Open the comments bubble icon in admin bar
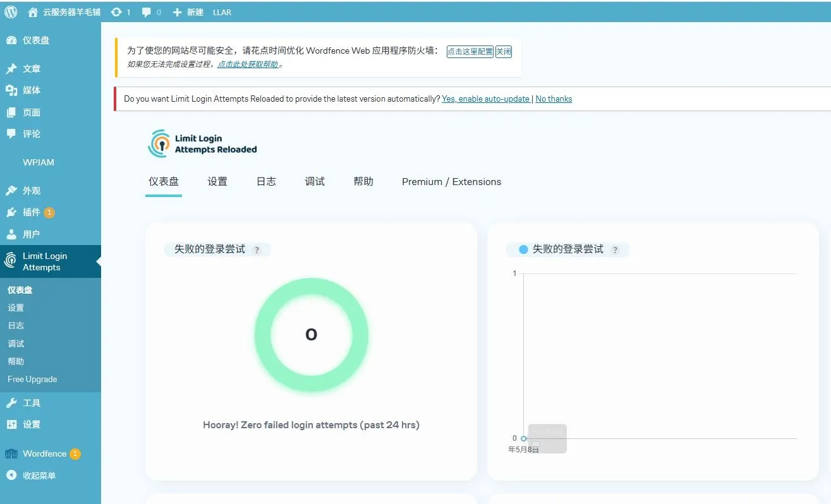831x504 pixels. click(147, 12)
